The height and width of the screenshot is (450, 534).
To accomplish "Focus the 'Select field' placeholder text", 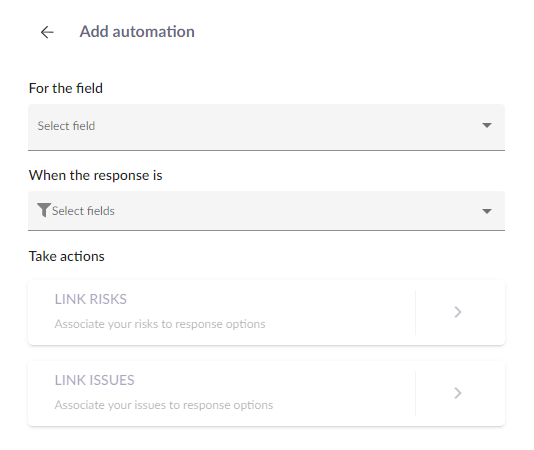I will pos(66,126).
